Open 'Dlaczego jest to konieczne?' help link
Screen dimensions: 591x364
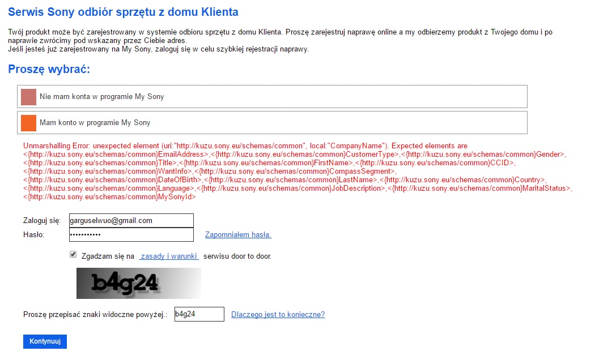tap(278, 315)
